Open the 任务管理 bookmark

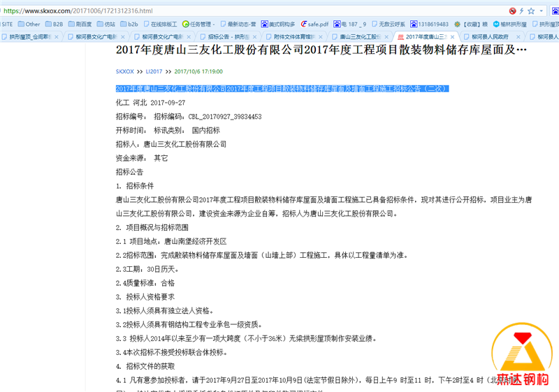pyautogui.click(x=198, y=24)
